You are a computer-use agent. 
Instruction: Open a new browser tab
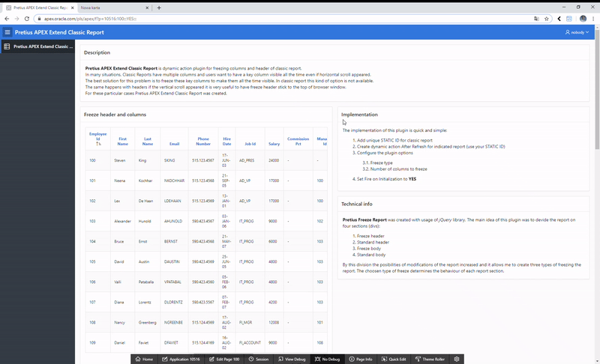point(159,7)
